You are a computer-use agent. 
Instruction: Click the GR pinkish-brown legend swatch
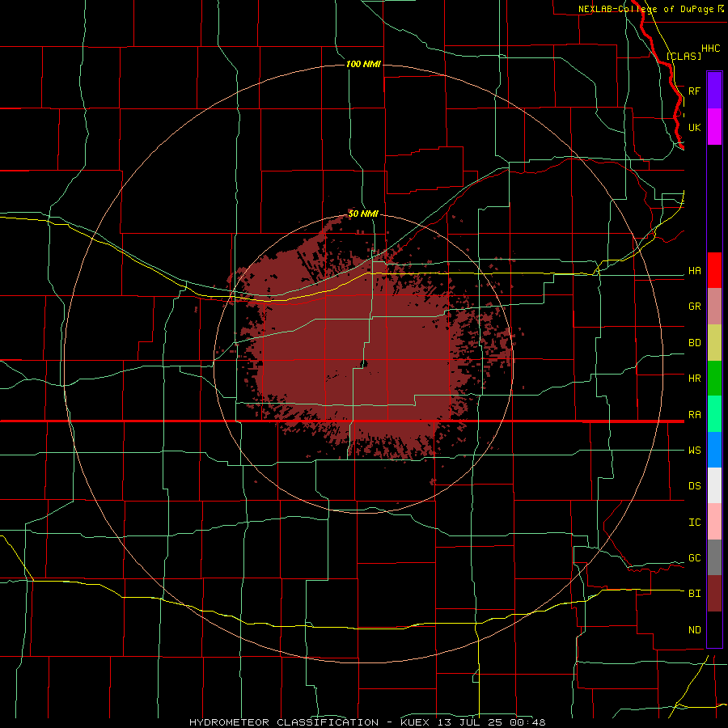(x=714, y=307)
